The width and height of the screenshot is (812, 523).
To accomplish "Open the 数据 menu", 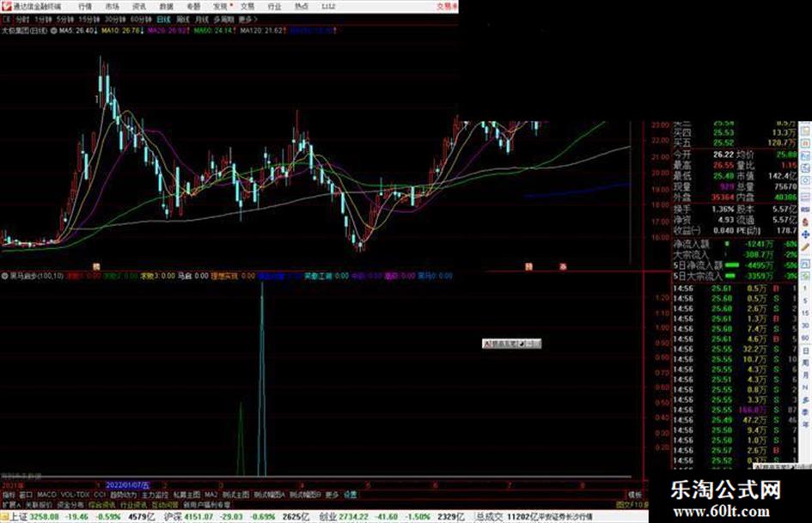I will click(x=166, y=6).
